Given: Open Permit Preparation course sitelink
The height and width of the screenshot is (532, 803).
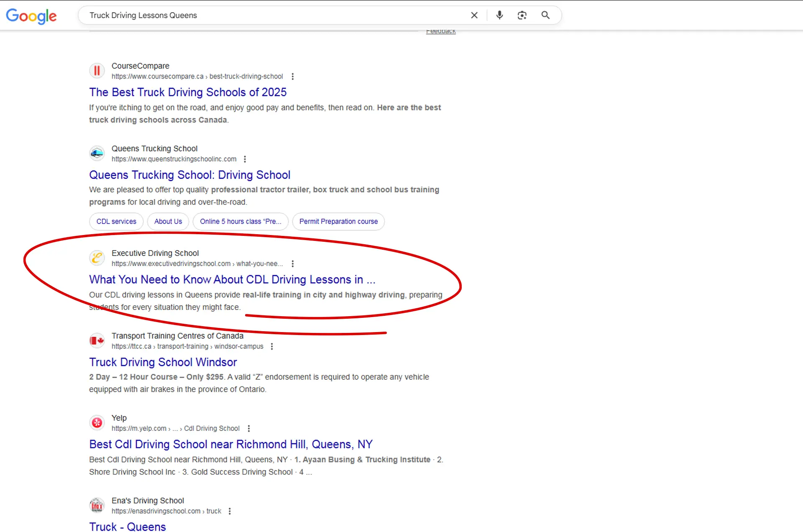Looking at the screenshot, I should point(338,222).
